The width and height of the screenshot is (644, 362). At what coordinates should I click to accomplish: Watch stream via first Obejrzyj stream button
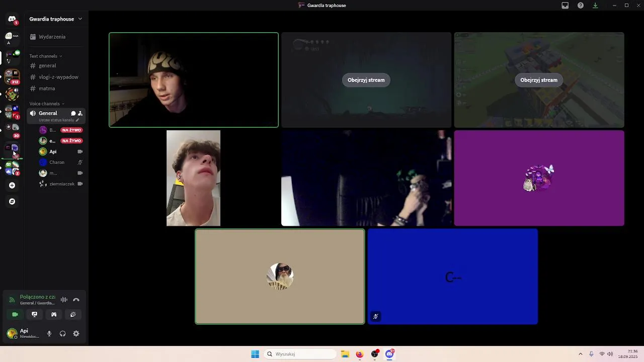(366, 80)
